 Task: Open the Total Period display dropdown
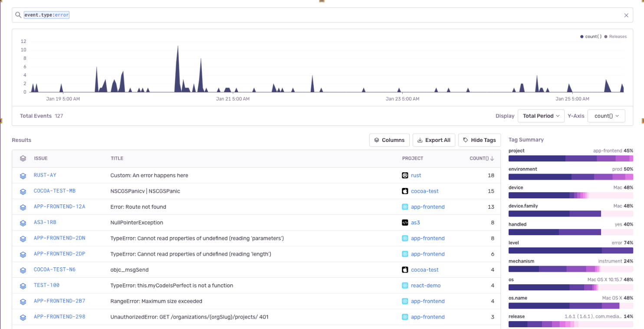click(x=541, y=116)
